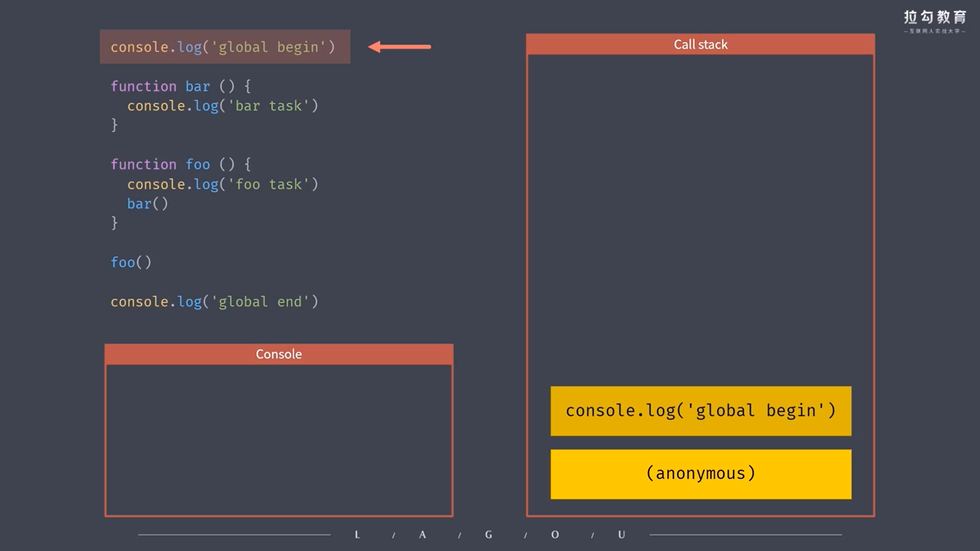Click the letter L in the footer
Screen dimensions: 980x551
click(357, 535)
